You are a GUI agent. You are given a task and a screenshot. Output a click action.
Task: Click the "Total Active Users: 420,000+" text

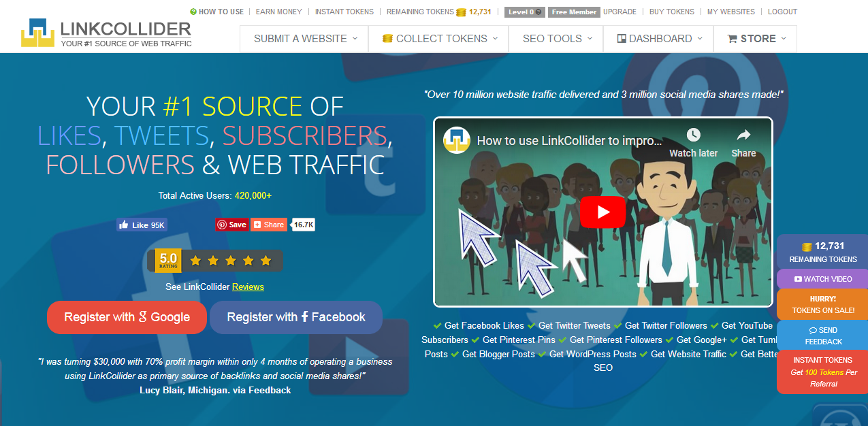click(215, 195)
